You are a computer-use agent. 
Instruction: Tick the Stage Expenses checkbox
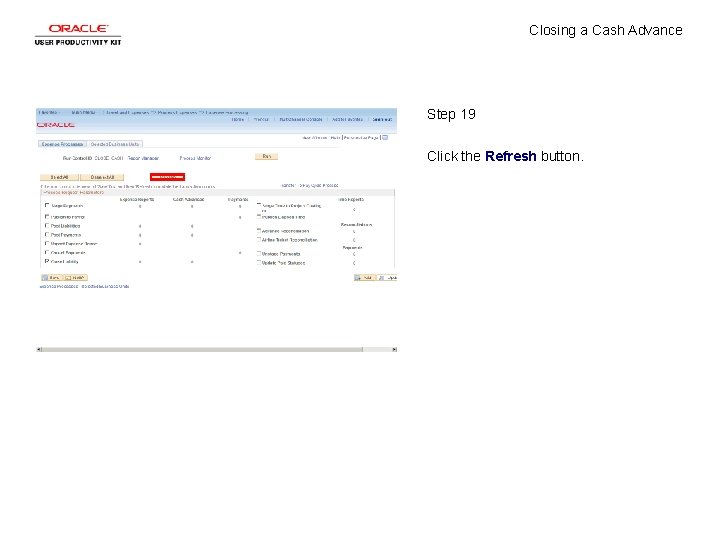click(x=47, y=205)
